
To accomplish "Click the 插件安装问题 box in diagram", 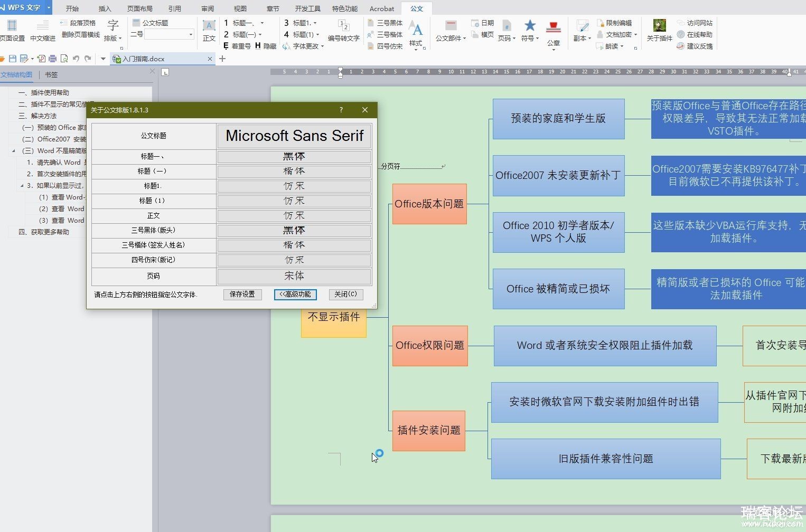I will pos(429,431).
